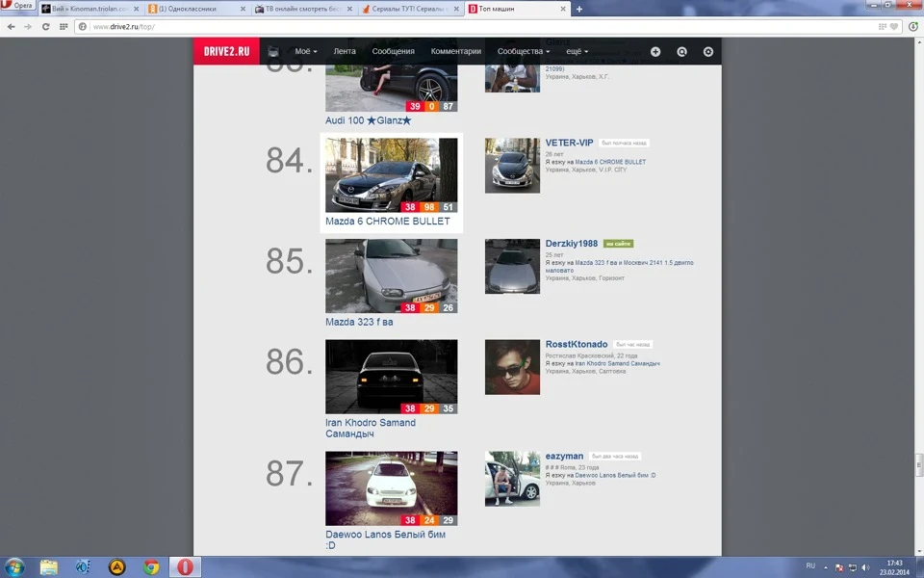
Task: Launch Chrome from taskbar
Action: click(151, 566)
